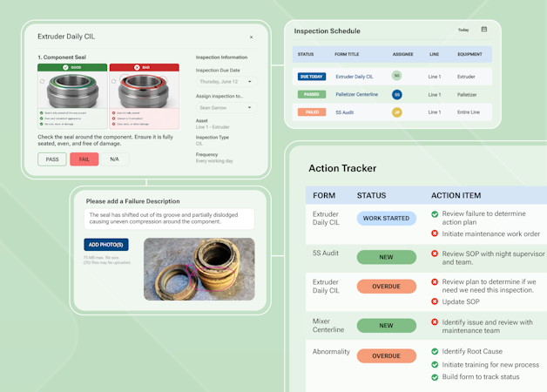Image resolution: width=547 pixels, height=392 pixels.
Task: Toggle status icon for Update SOP
Action: click(x=435, y=301)
